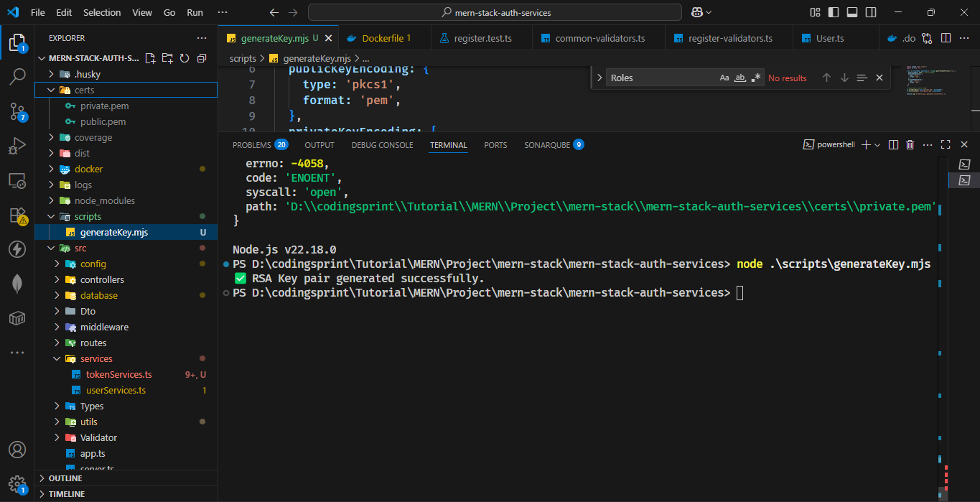
Task: Expand the TIMELINE section
Action: tap(126, 494)
